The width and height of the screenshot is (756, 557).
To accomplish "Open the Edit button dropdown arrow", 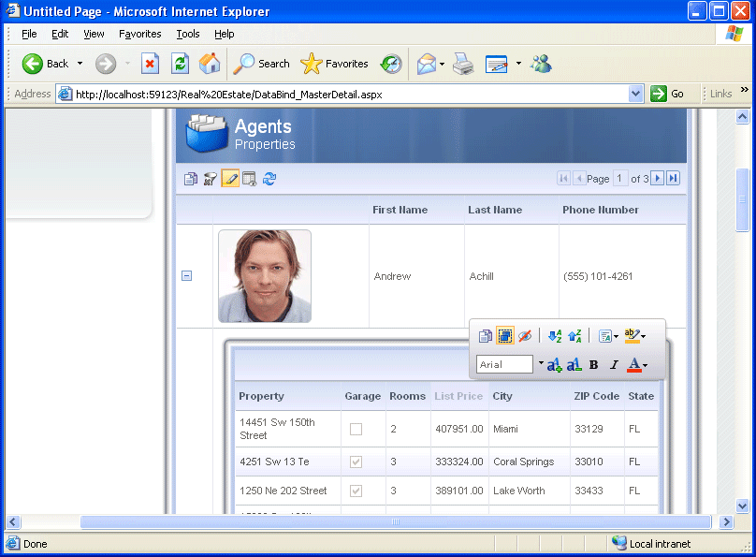I will click(518, 63).
